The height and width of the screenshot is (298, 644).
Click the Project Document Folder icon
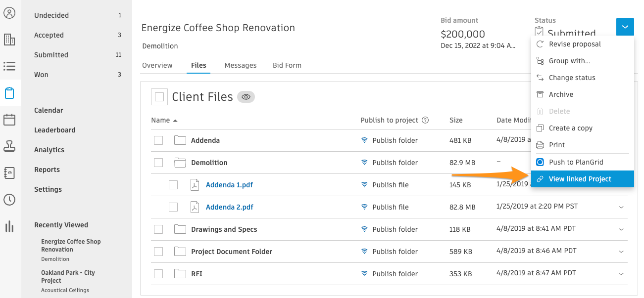tap(180, 252)
